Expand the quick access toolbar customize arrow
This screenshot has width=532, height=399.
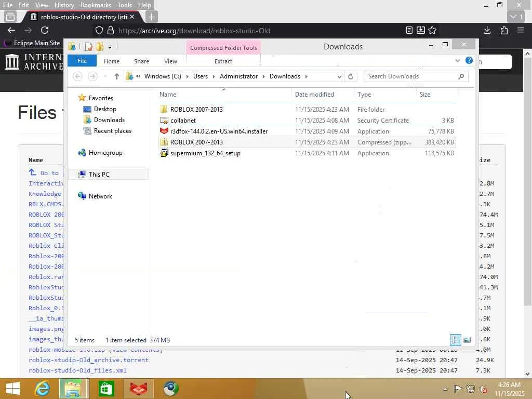click(x=110, y=47)
